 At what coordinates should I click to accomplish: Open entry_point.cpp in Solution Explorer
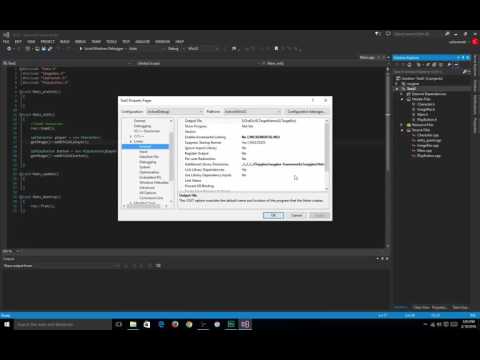pyautogui.click(x=429, y=140)
